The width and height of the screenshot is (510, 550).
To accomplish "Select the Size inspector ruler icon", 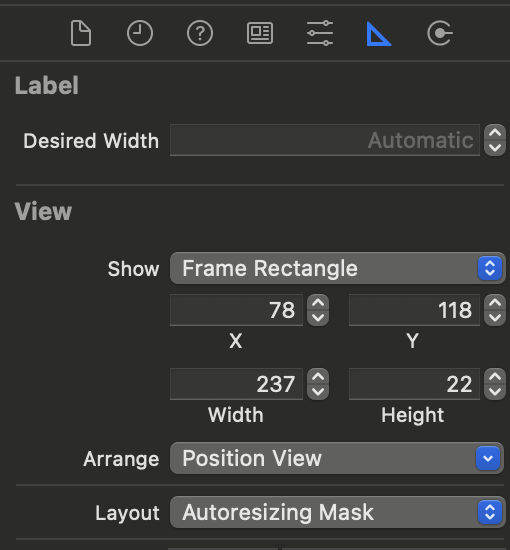I will point(379,34).
